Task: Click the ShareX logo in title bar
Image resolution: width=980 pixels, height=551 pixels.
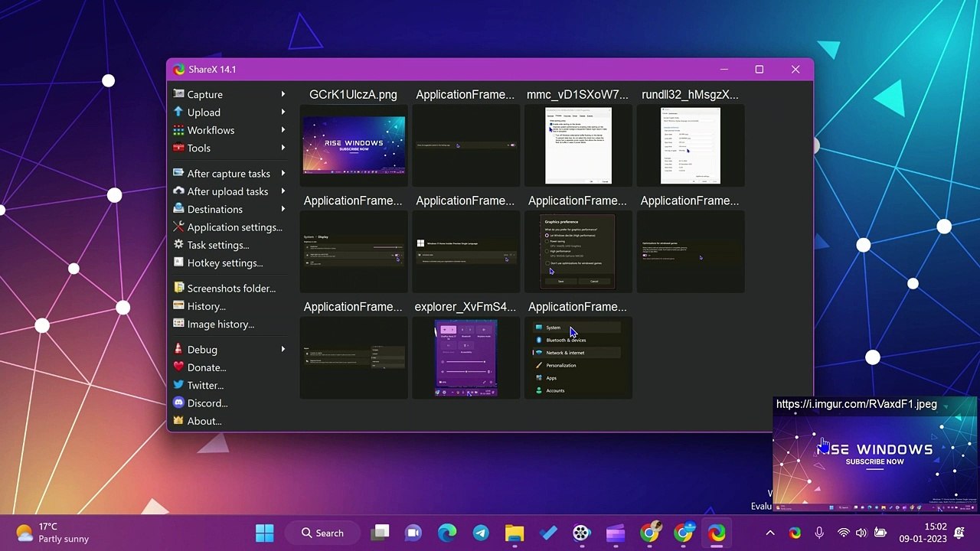Action: (179, 70)
